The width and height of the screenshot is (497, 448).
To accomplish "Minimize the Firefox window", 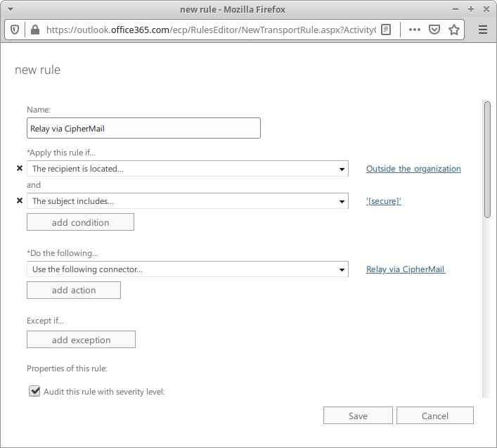I will click(456, 9).
